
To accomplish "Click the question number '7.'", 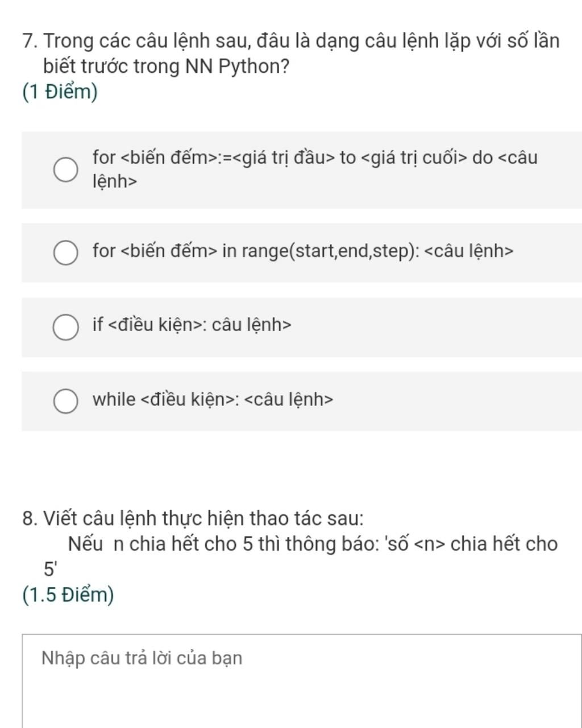I will click(x=31, y=41).
